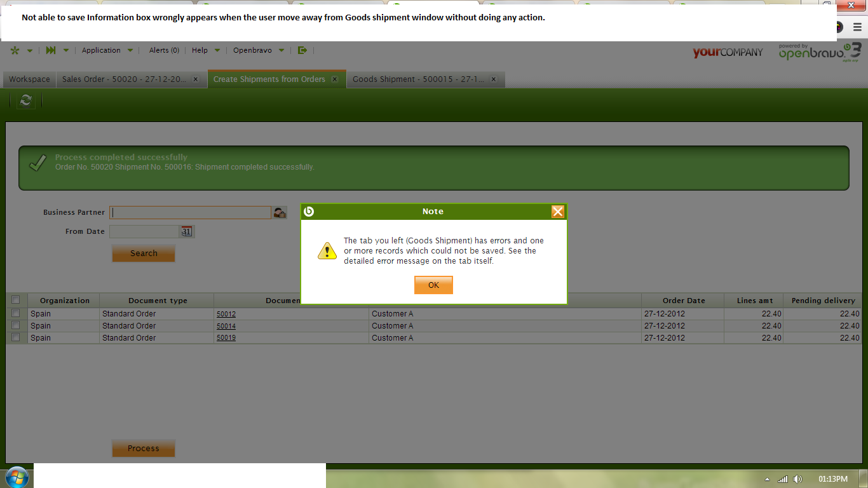The width and height of the screenshot is (868, 488).
Task: Click the Document type column header
Action: point(158,301)
